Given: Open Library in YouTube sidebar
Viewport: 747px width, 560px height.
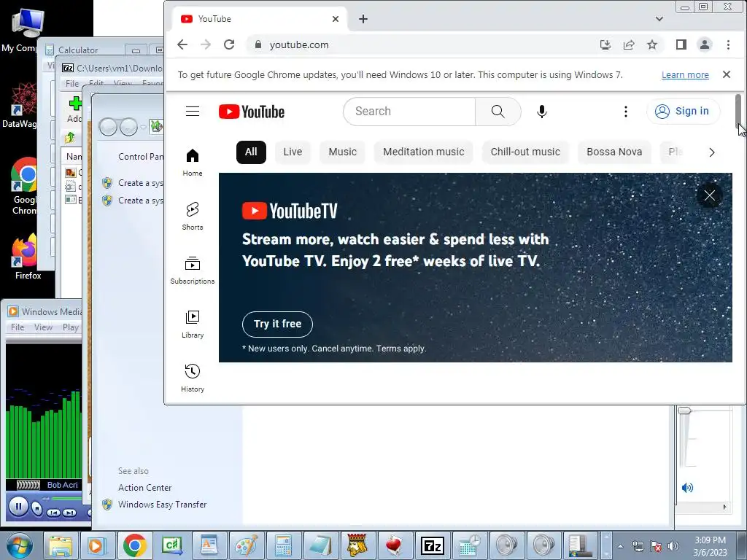Looking at the screenshot, I should [x=193, y=324].
